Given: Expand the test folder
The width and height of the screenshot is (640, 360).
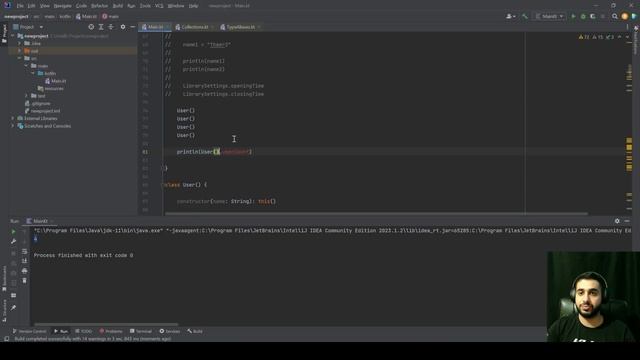Looking at the screenshot, I should click(26, 96).
